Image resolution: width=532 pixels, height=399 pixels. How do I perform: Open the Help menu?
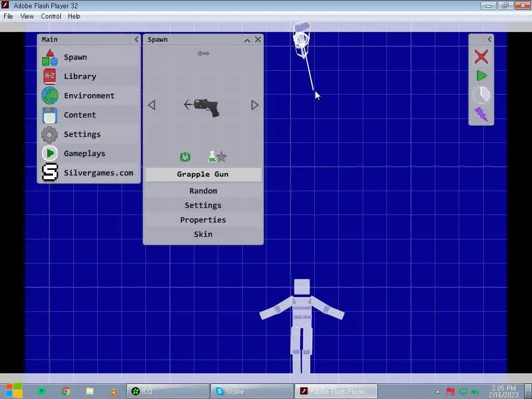click(74, 16)
